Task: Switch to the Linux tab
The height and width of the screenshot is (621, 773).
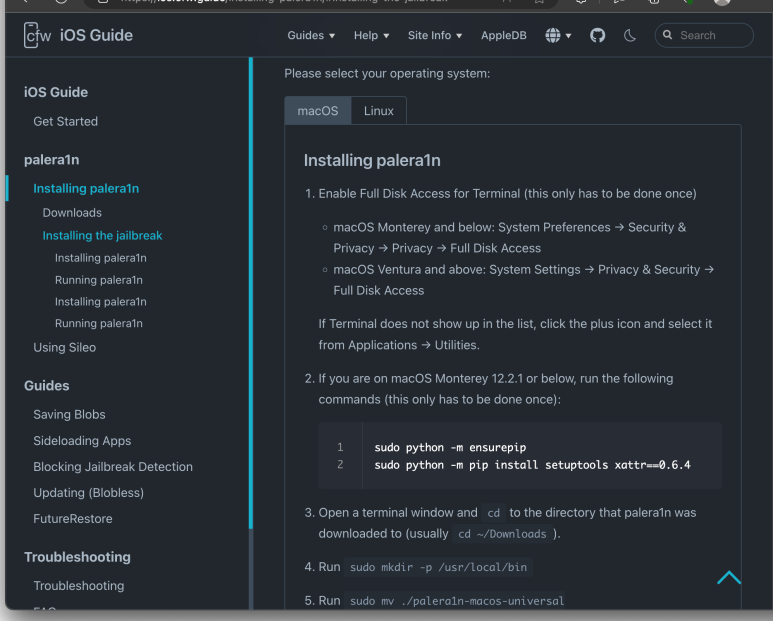Action: point(379,110)
